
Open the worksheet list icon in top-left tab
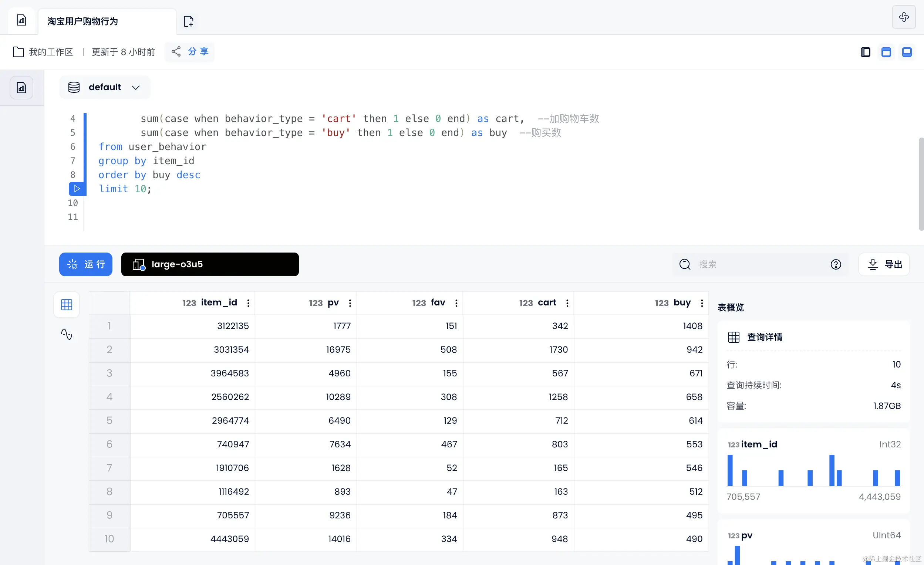tap(21, 21)
